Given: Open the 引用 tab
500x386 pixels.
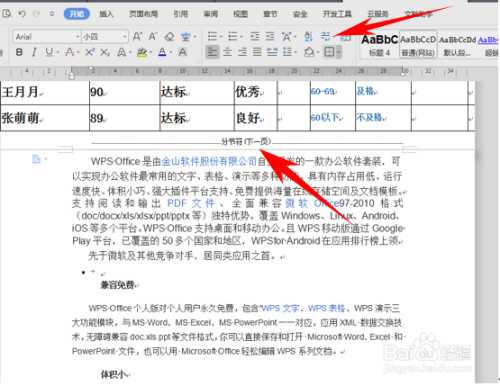Looking at the screenshot, I should pyautogui.click(x=180, y=14).
